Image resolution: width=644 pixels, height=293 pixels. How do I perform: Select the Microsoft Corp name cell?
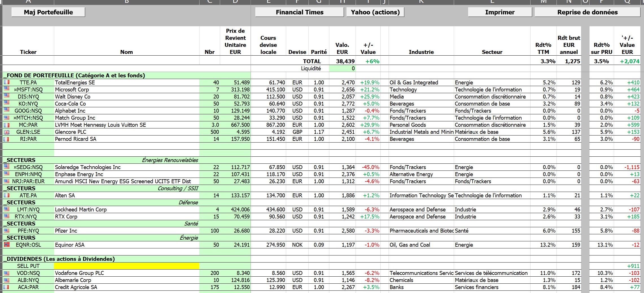126,89
